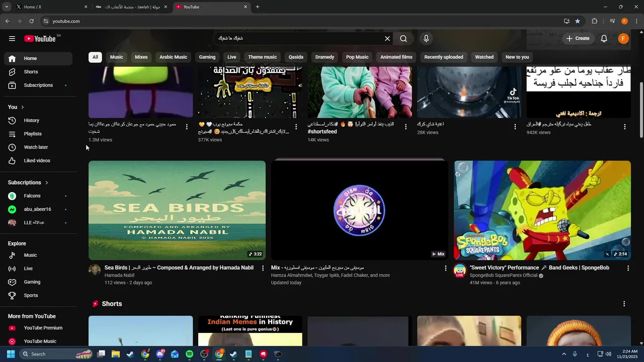Open Liked videos

[38, 161]
